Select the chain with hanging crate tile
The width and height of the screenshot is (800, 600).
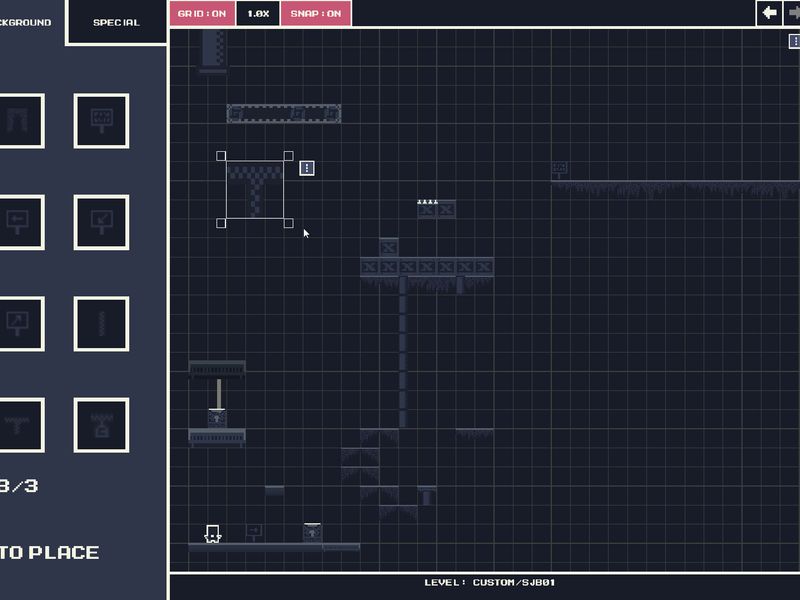(102, 425)
